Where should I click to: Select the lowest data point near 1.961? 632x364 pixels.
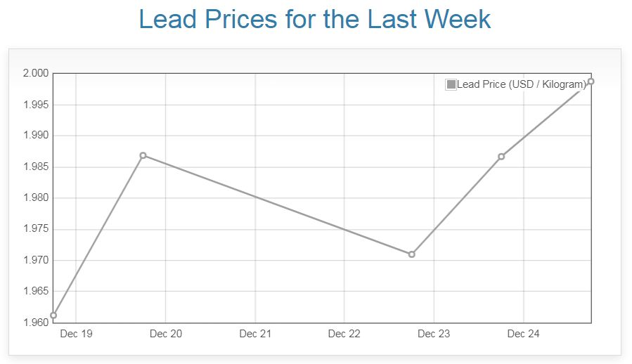click(x=53, y=316)
